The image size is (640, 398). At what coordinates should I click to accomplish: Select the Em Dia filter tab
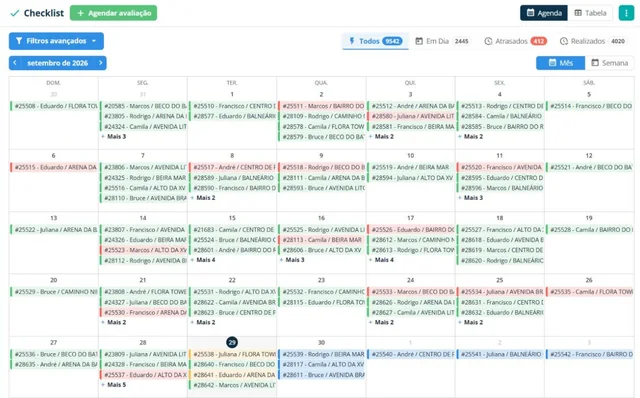click(443, 41)
